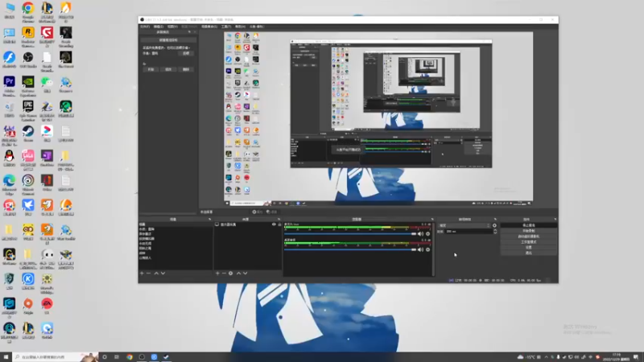
Task: Open EA red circle desktop icon
Action: [47, 306]
